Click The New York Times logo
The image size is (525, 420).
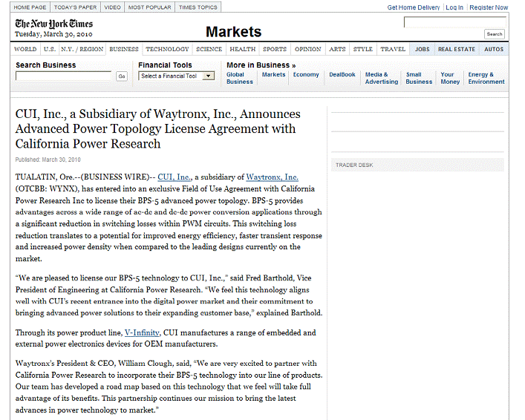[54, 24]
